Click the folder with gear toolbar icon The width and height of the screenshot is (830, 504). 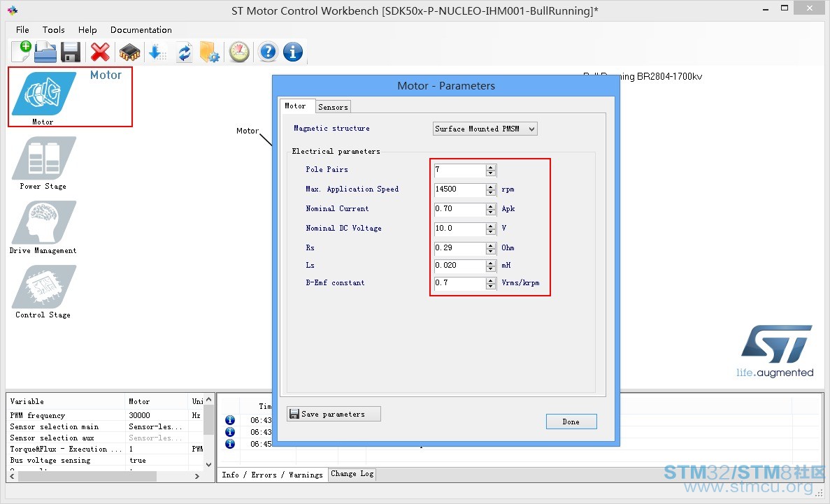point(210,52)
